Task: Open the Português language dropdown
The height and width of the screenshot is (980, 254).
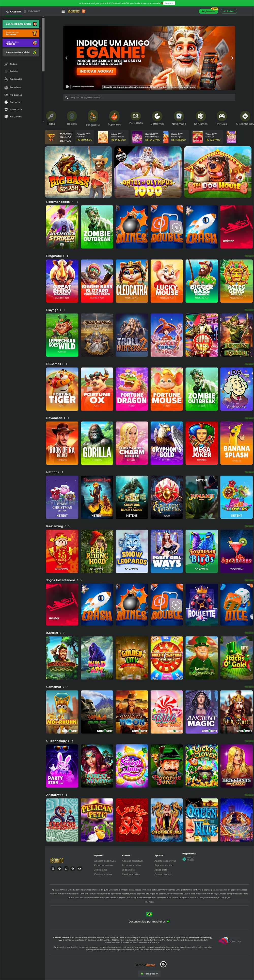Action: 149,973
